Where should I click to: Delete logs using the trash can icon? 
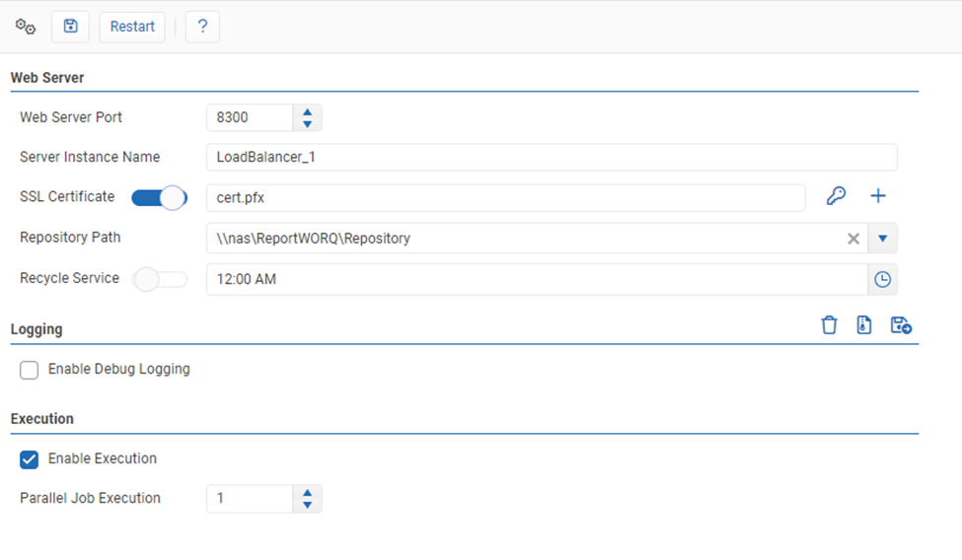[x=829, y=325]
